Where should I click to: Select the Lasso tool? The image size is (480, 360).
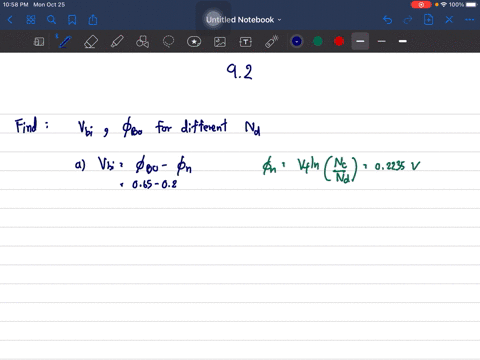coord(168,42)
